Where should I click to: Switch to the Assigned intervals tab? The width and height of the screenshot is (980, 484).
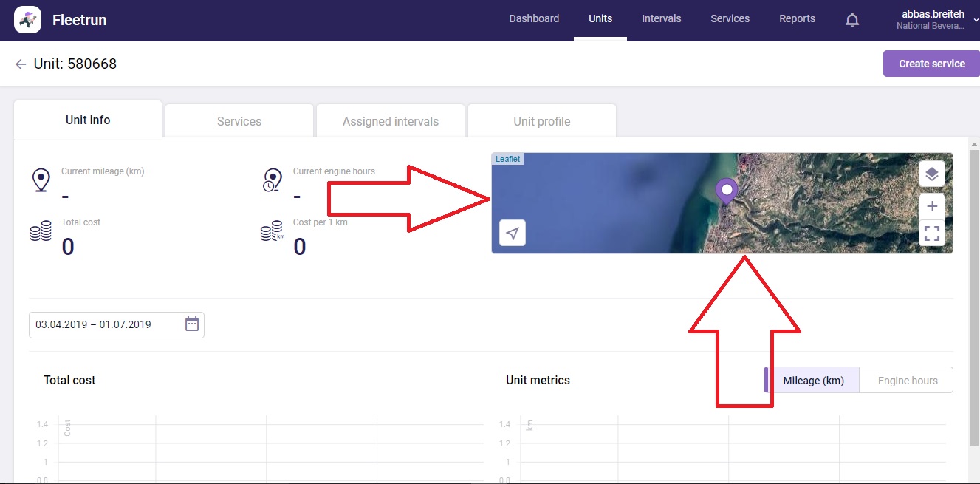[390, 121]
